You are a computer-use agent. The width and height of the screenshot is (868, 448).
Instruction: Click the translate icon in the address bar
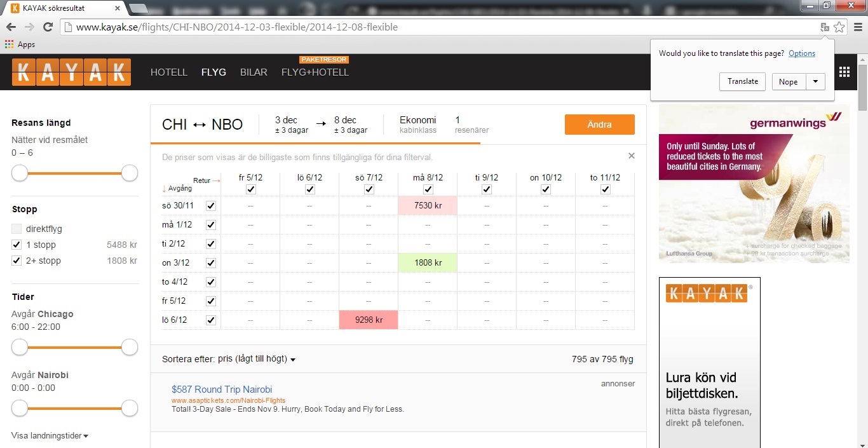pos(825,27)
